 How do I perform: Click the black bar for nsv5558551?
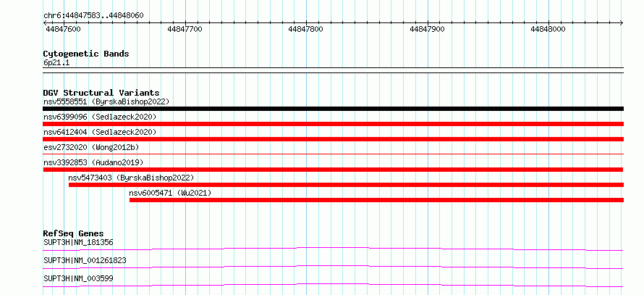pos(333,109)
